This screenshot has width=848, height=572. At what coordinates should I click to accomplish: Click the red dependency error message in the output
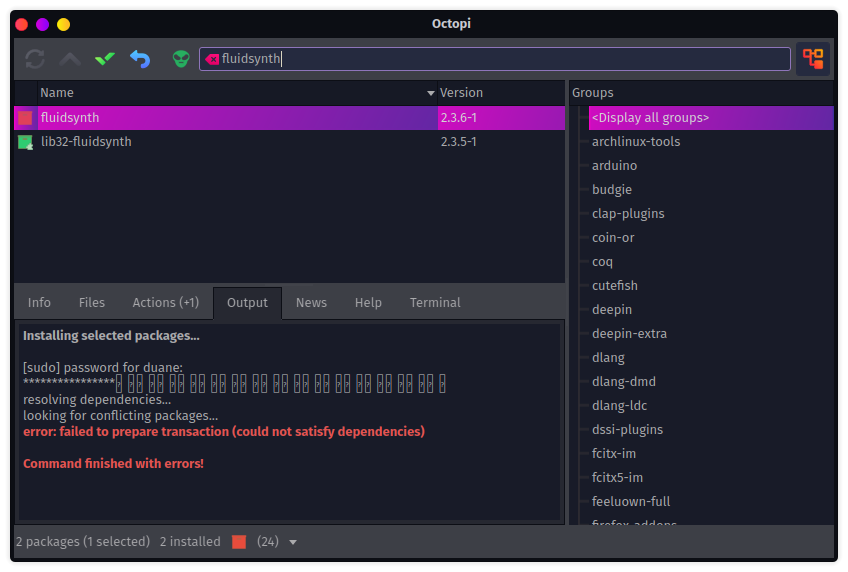pyautogui.click(x=224, y=431)
